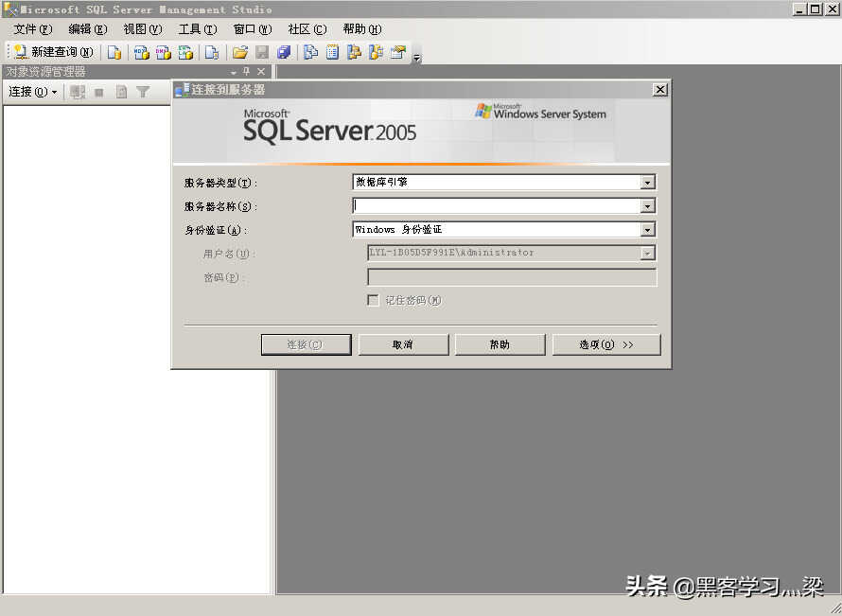Open the 工具(T) menu
The height and width of the screenshot is (616, 842).
pos(197,29)
